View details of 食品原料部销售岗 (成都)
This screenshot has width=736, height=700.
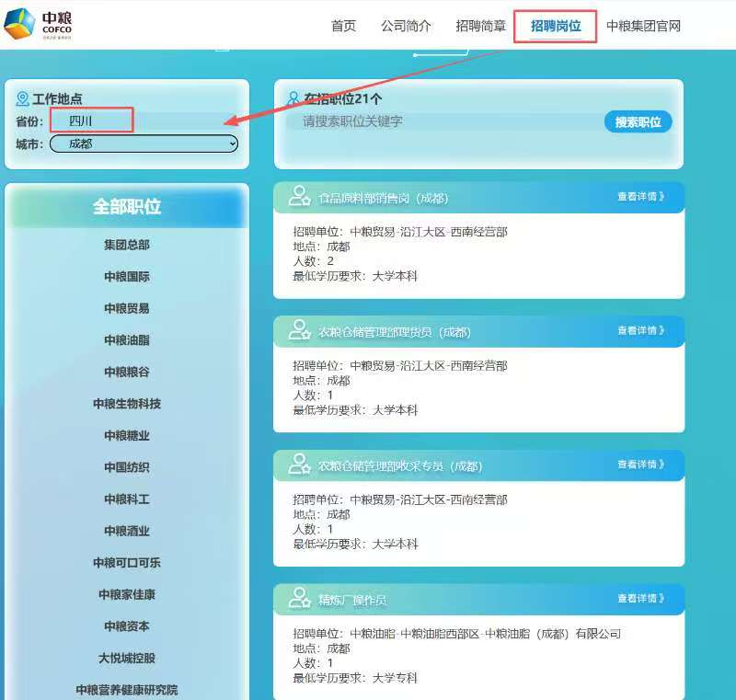(x=640, y=196)
